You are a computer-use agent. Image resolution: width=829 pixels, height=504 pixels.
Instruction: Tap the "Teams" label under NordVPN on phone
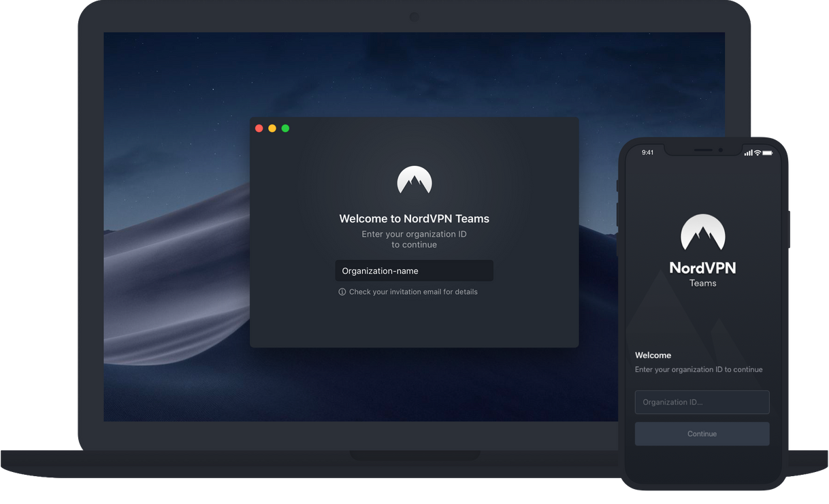pos(702,283)
